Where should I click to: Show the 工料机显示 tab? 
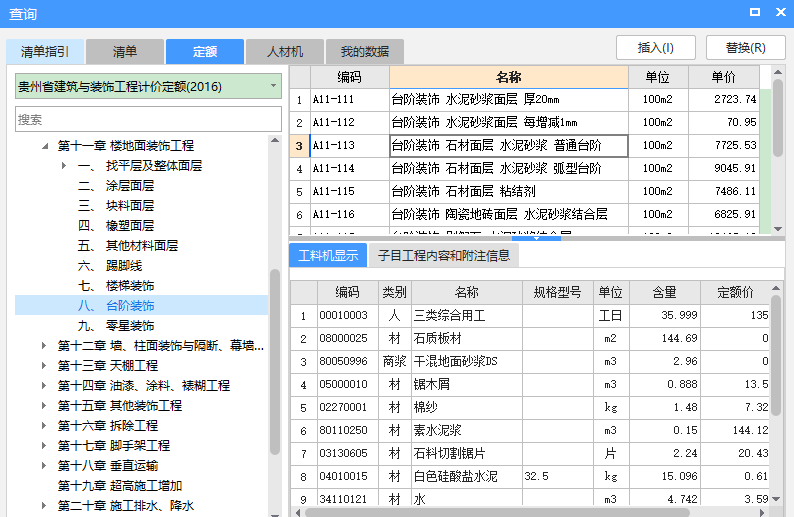pyautogui.click(x=328, y=256)
